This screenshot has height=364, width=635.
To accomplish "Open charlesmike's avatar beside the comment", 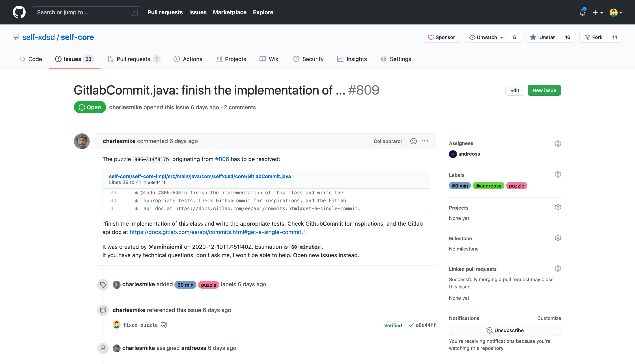I will coord(82,141).
